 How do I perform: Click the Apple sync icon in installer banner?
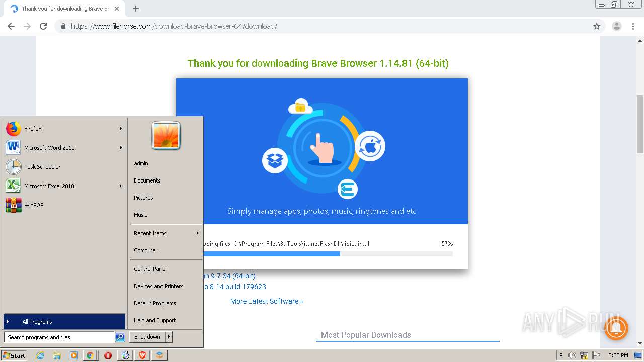click(370, 146)
